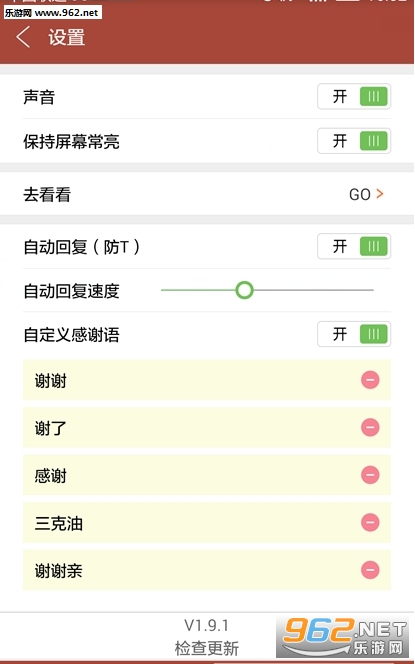This screenshot has width=415, height=664.
Task: Turn off 保持屏幕常亮 switch
Action: click(354, 141)
